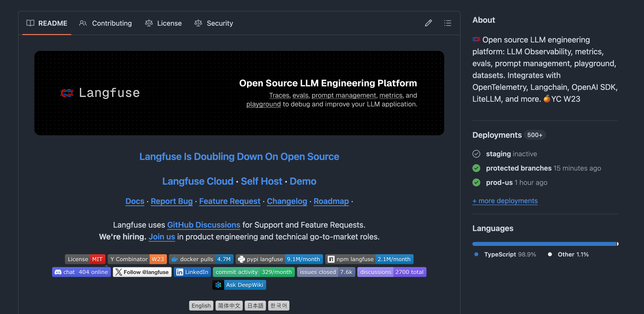The image size is (644, 314).
Task: Open the prod-us deployment
Action: (499, 182)
